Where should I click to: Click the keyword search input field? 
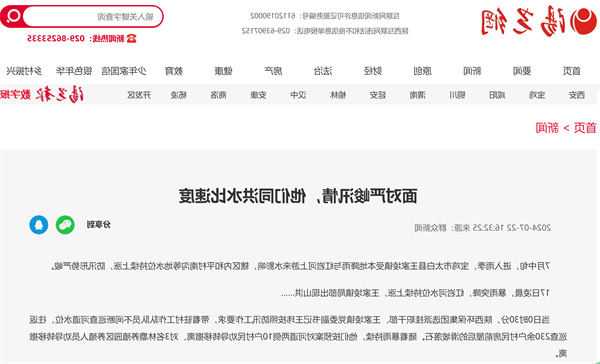92,17
